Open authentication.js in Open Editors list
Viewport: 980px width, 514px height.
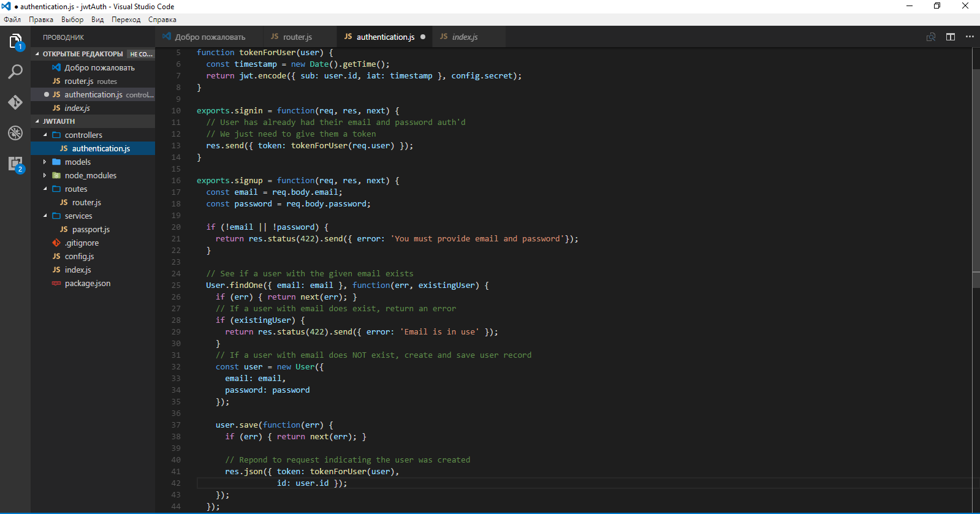[x=93, y=94]
